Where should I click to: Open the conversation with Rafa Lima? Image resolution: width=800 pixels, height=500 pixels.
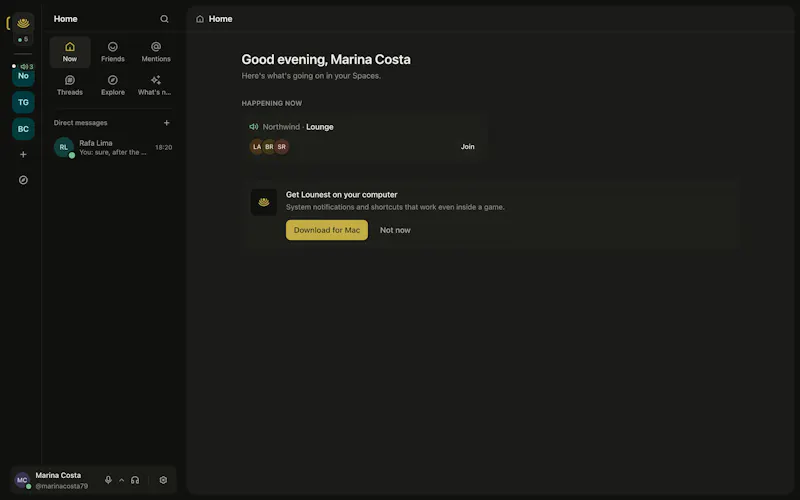point(113,147)
